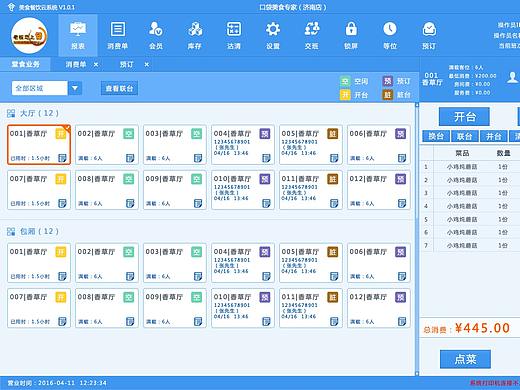Viewport: 520px width, 390px height.
Task: Switch to the 预订 tab
Action: pos(127,64)
